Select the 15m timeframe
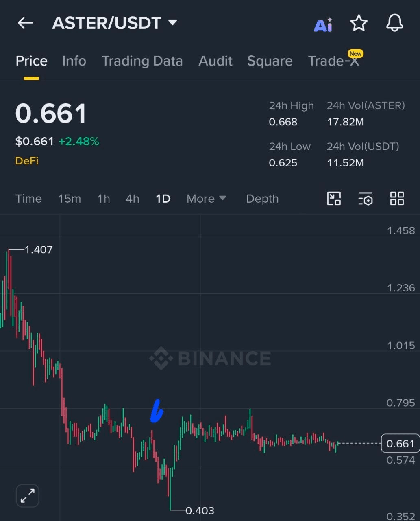 pos(69,199)
